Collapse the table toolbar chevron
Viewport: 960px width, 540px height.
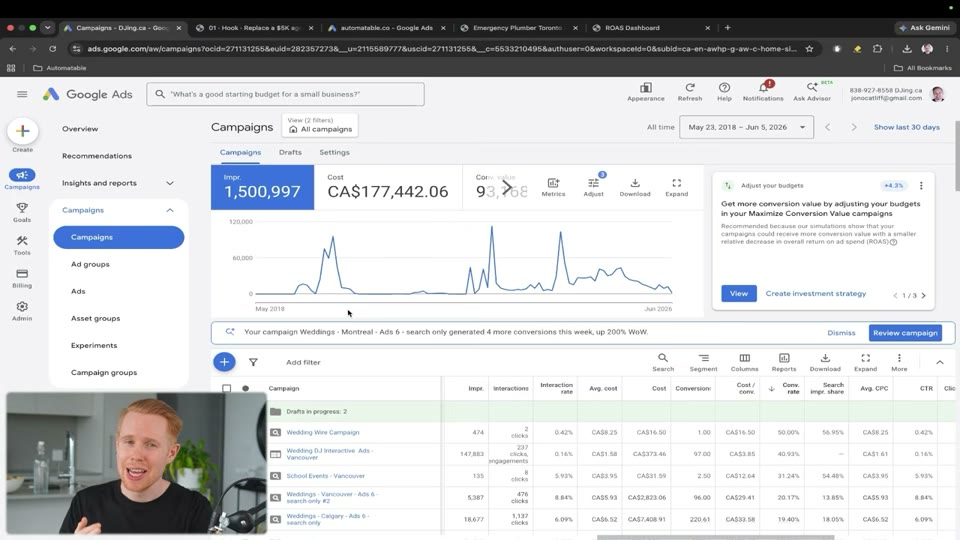(939, 362)
